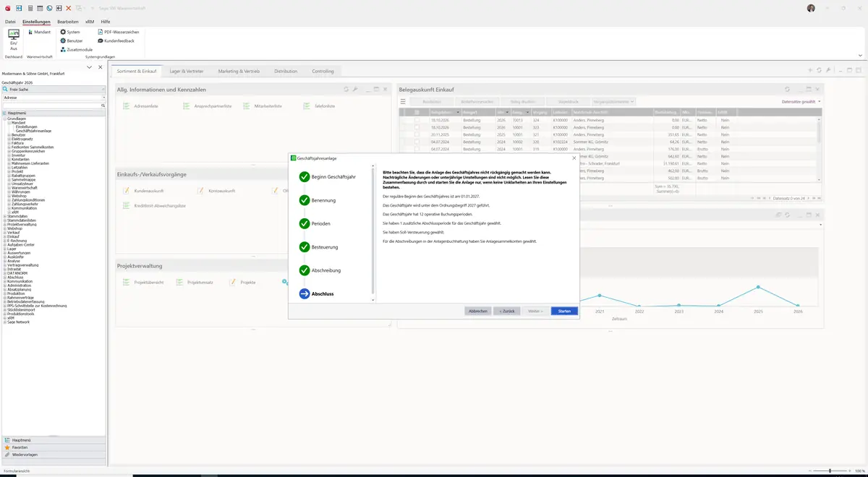Open the Datei menu

click(10, 22)
